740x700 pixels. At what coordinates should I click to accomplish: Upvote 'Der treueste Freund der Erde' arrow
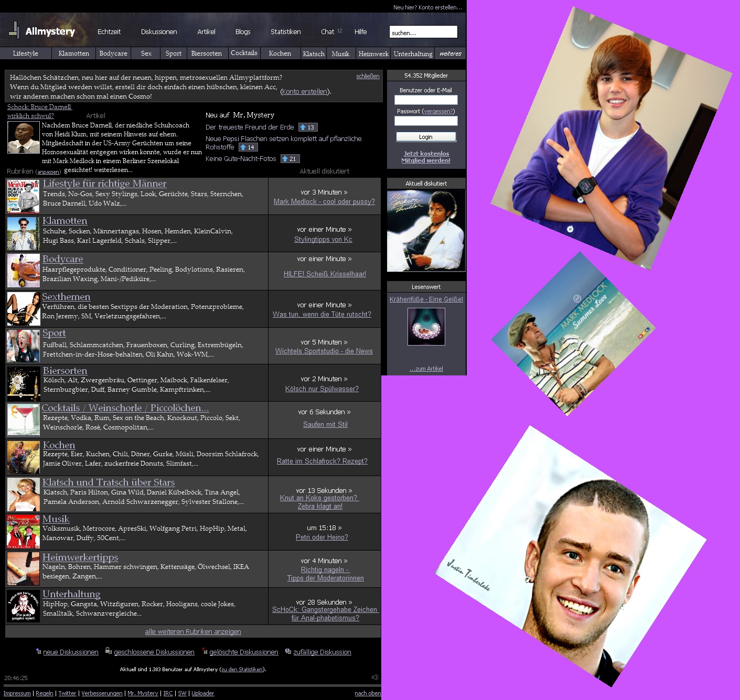(303, 127)
